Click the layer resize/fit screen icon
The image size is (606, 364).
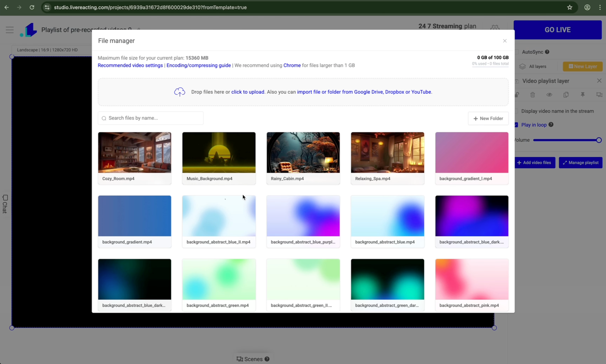(599, 95)
